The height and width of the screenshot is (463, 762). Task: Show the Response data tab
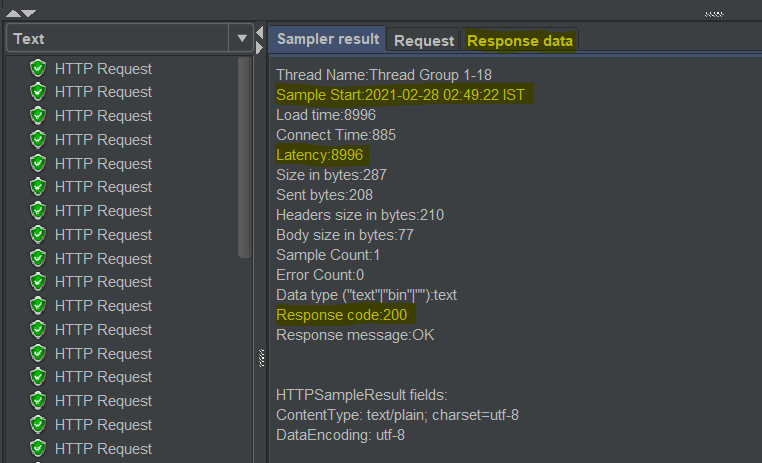click(520, 41)
